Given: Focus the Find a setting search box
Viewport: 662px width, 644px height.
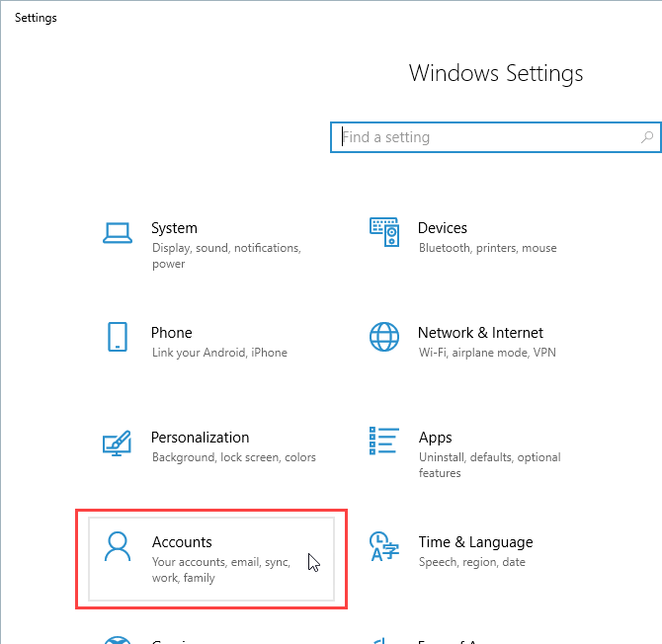Looking at the screenshot, I should coord(496,137).
